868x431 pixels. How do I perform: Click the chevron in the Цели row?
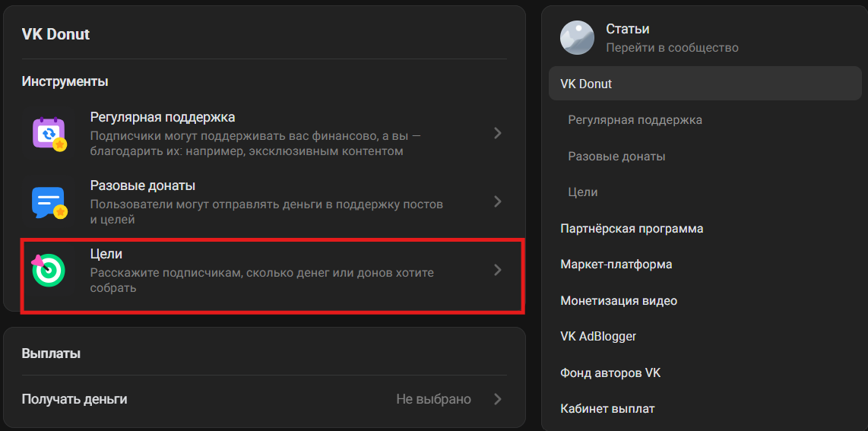(x=497, y=270)
